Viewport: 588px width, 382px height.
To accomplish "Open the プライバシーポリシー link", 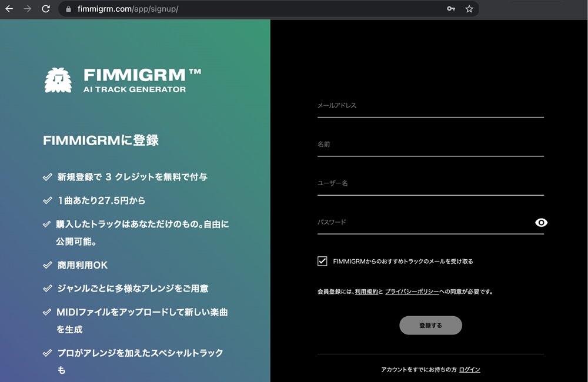I will (x=412, y=291).
